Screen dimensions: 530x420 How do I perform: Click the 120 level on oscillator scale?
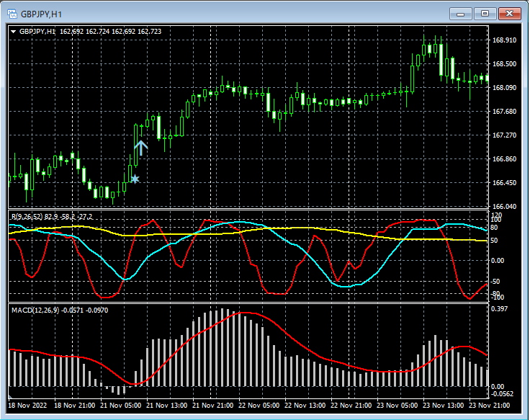[x=495, y=215]
